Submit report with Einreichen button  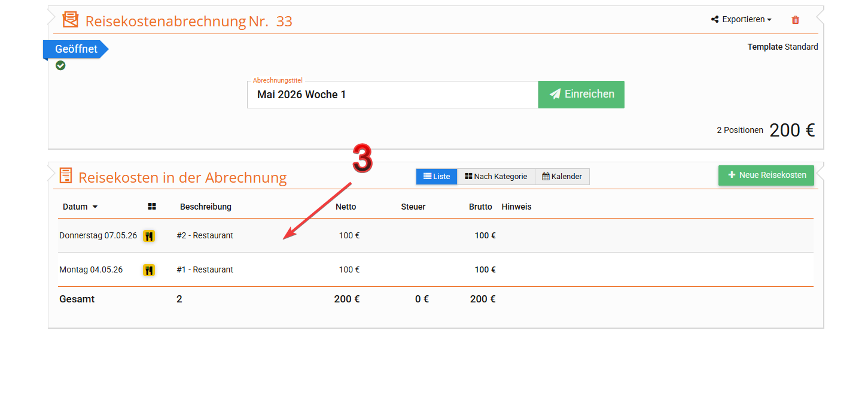click(x=581, y=95)
